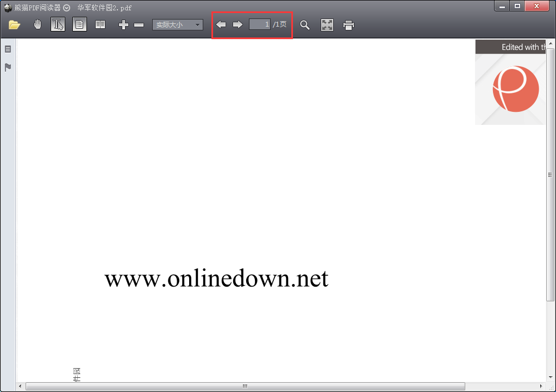Show the outline panel in sidebar
The height and width of the screenshot is (392, 556).
click(8, 49)
